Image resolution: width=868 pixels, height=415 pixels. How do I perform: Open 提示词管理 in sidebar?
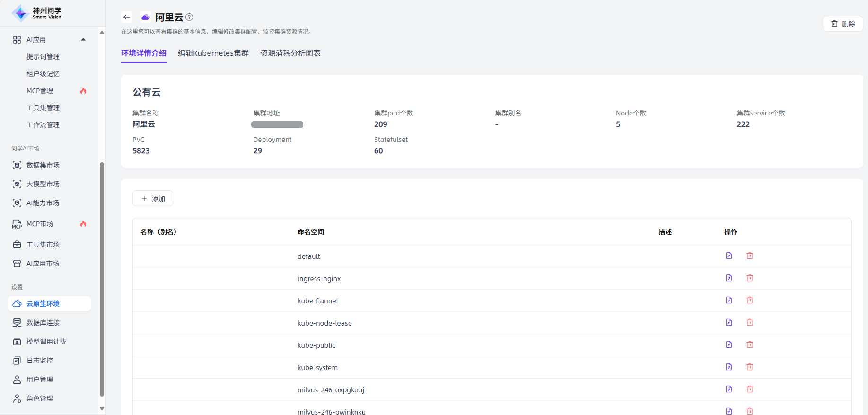coord(43,57)
